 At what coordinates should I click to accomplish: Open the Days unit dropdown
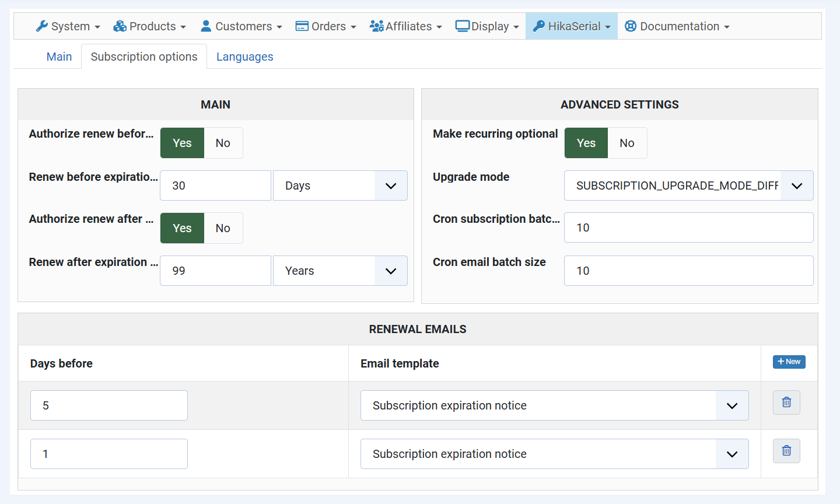click(x=340, y=185)
